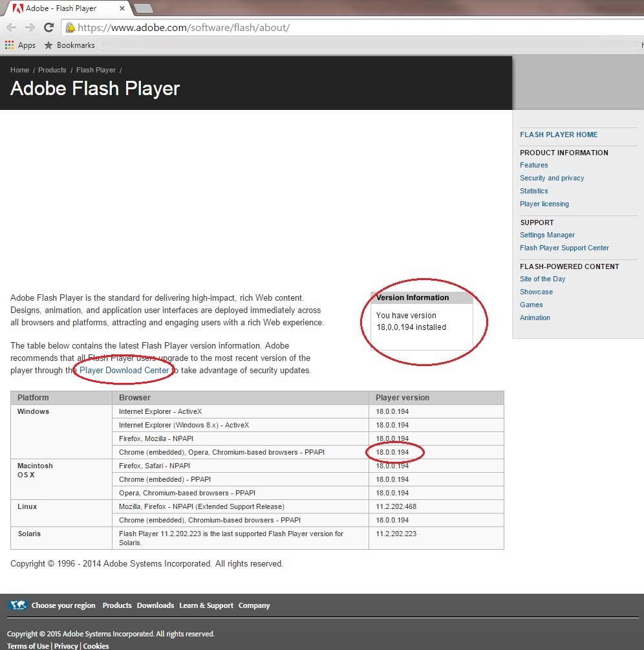Image resolution: width=644 pixels, height=650 pixels.
Task: Click the Platform column header
Action: coord(61,398)
